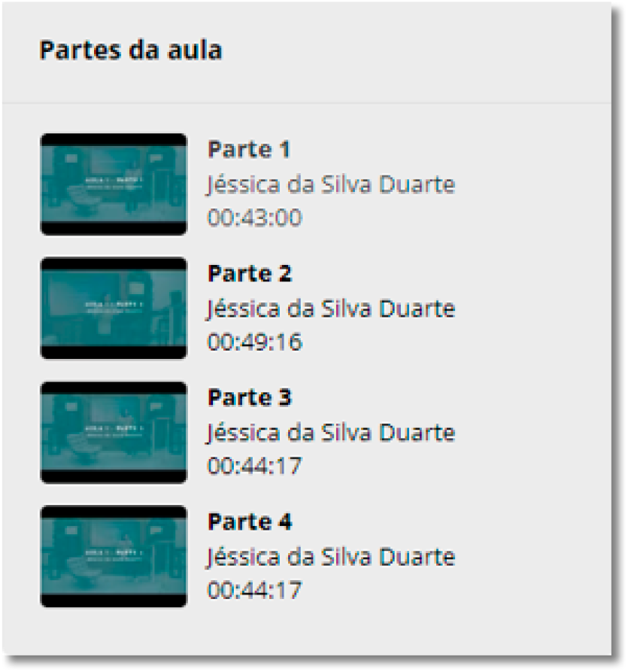Click Jéssica da Silva Duarte under Parte 1

click(331, 185)
